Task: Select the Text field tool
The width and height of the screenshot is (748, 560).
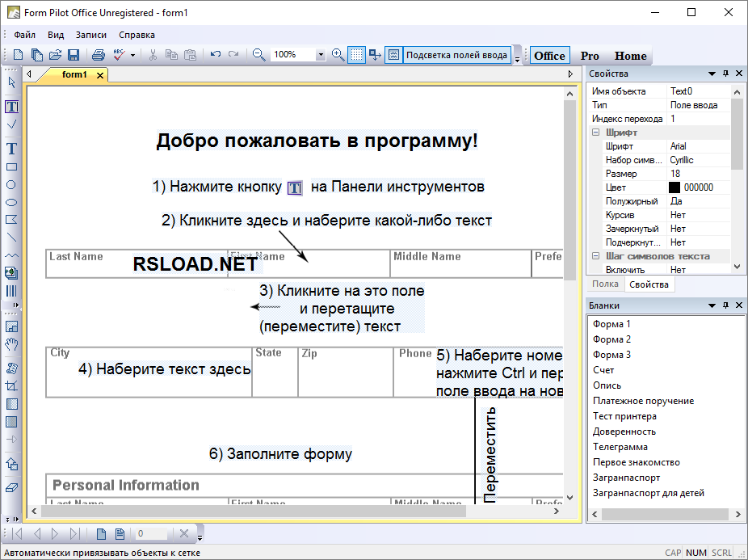Action: tap(11, 106)
